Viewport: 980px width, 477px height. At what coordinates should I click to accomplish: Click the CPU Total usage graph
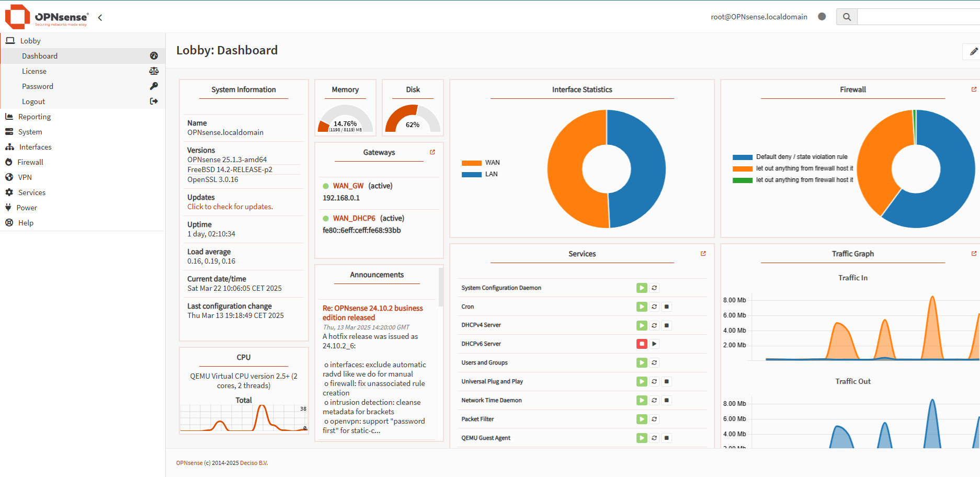click(244, 418)
